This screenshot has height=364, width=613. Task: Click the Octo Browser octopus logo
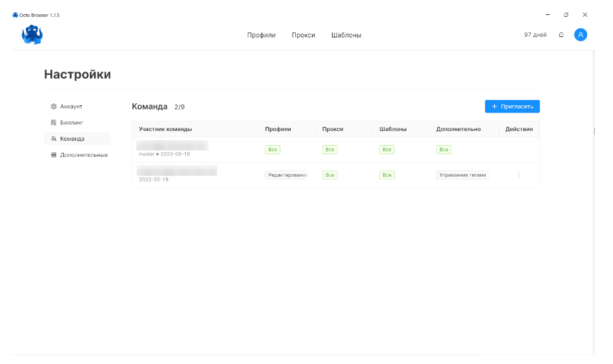32,35
